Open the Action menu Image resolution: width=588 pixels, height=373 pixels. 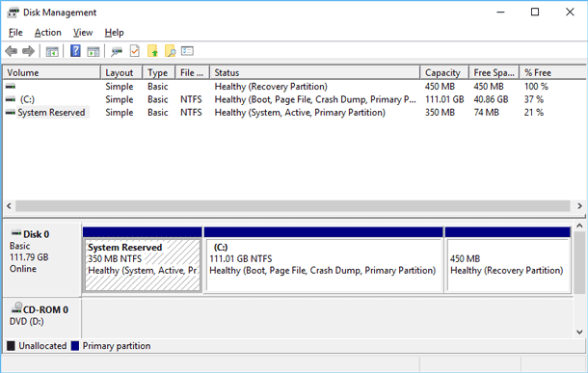pyautogui.click(x=47, y=33)
